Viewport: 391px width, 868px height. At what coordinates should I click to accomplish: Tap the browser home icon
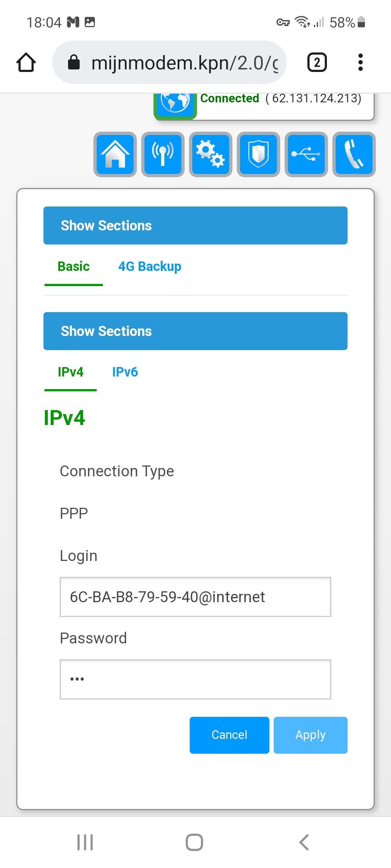(26, 62)
